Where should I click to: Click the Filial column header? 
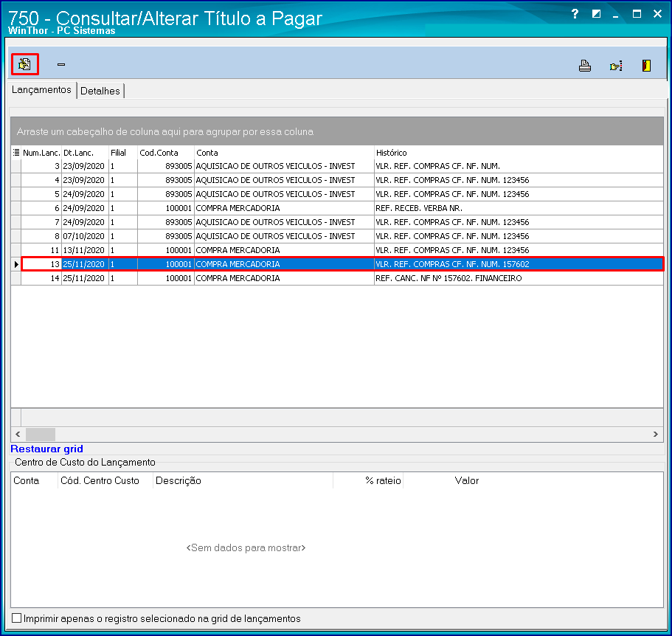pos(123,153)
